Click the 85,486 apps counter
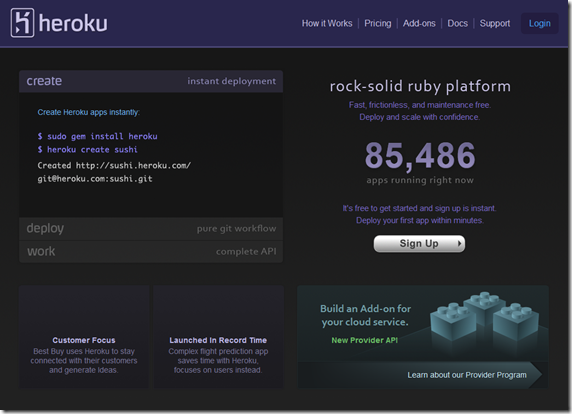Screen dimensions: 572x414 click(x=420, y=156)
